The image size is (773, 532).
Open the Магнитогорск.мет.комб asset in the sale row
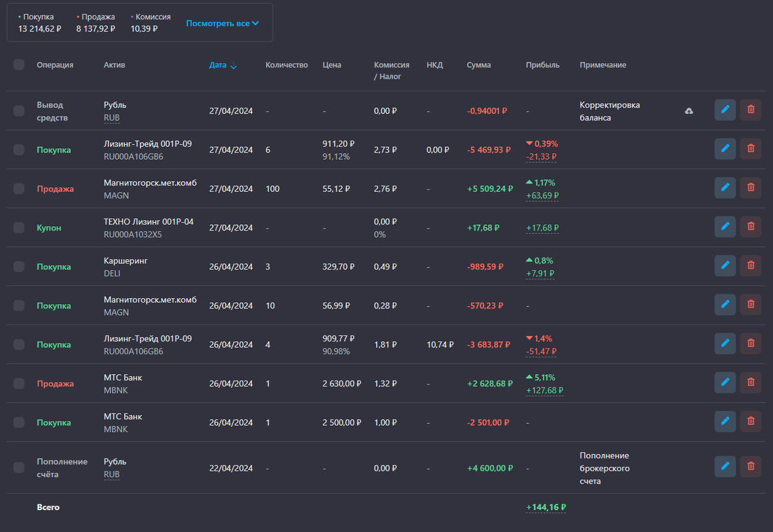coord(150,183)
